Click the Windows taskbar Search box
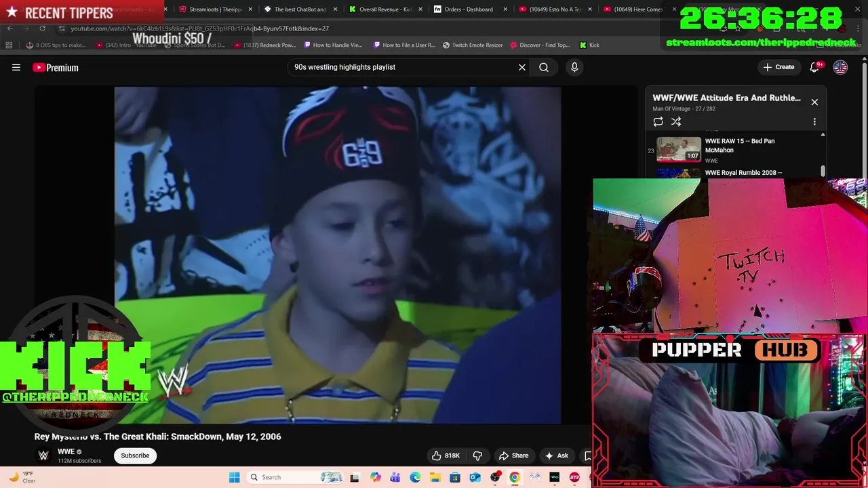This screenshot has width=868, height=488. click(296, 477)
